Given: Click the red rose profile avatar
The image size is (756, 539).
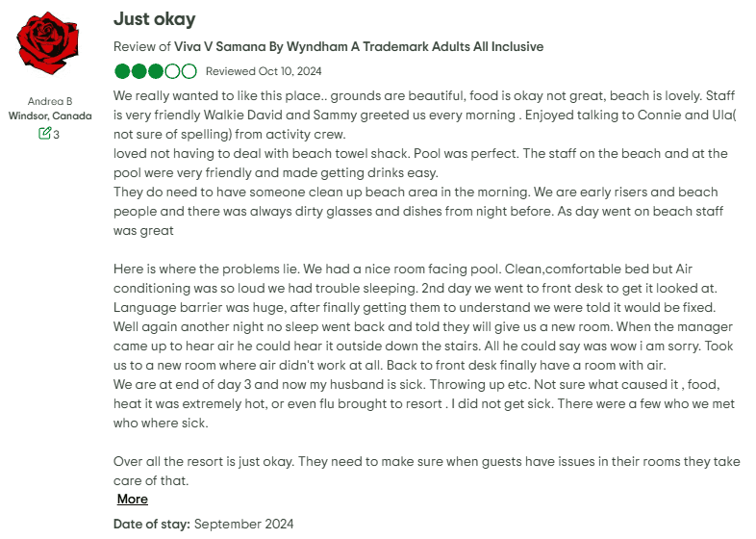Looking at the screenshot, I should coord(48,43).
